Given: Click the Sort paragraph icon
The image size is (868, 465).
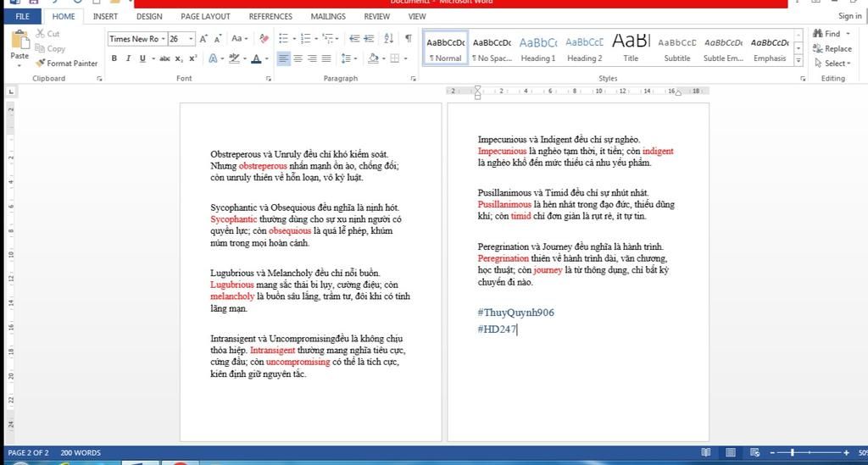Looking at the screenshot, I should coord(388,38).
